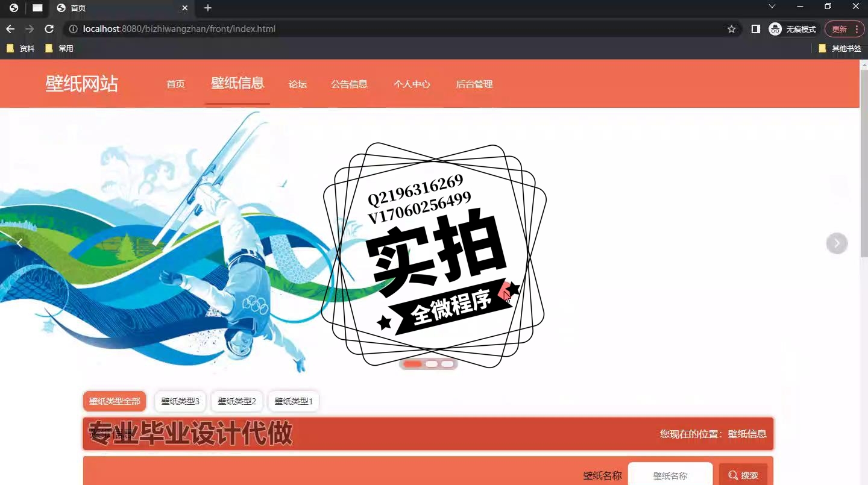
Task: Click the 壁纸网站 site logo text
Action: tap(82, 84)
